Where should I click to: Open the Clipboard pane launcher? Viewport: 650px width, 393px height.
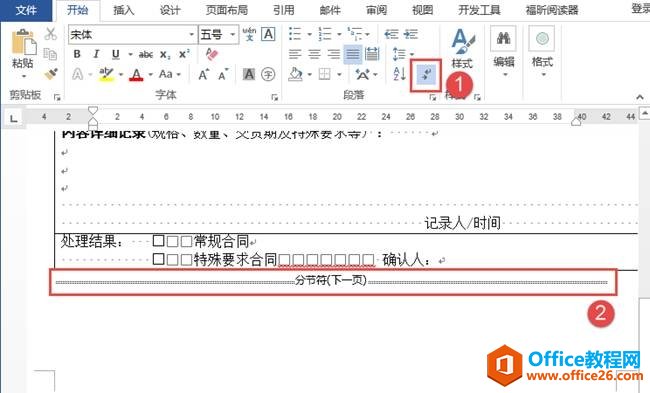(57, 97)
